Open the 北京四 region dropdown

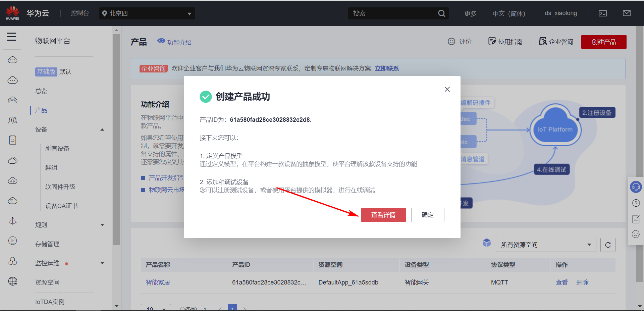pos(147,13)
